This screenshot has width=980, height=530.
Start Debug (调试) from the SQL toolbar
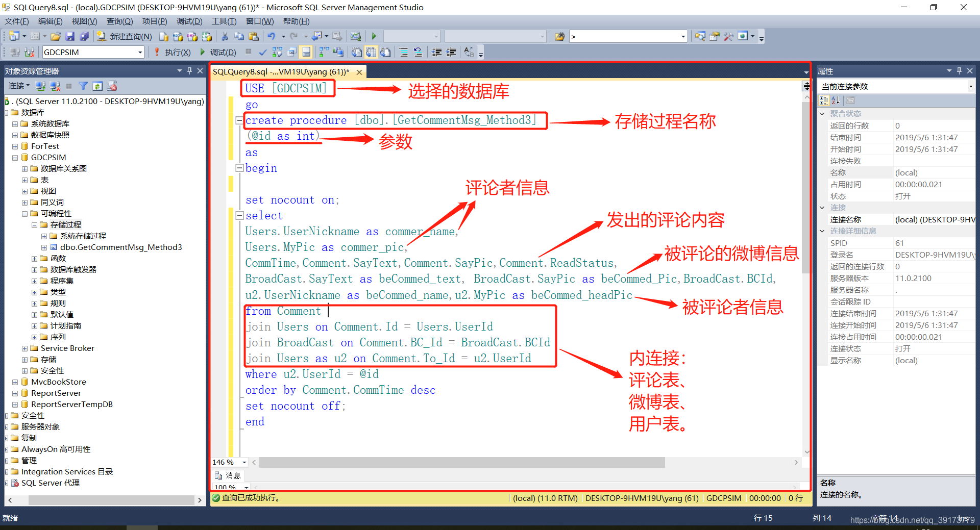218,52
